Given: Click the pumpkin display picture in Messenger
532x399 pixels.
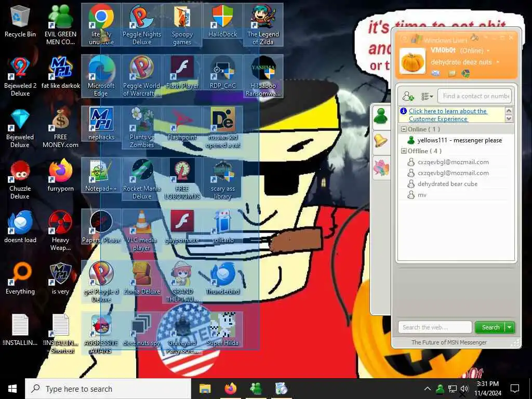Looking at the screenshot, I should click(413, 61).
